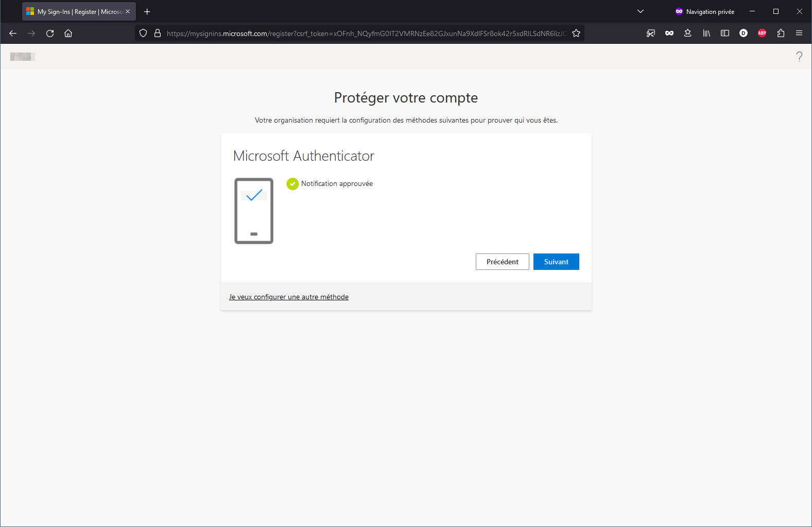The width and height of the screenshot is (812, 527).
Task: Click the Votre organisation requiert sentence
Action: coord(406,121)
